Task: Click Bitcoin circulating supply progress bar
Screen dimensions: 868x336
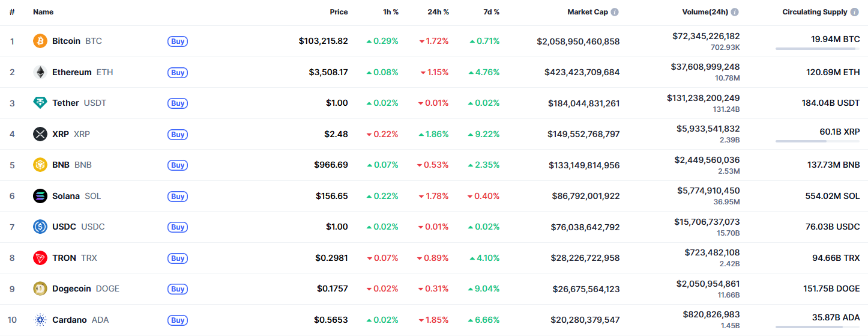Action: pyautogui.click(x=818, y=49)
